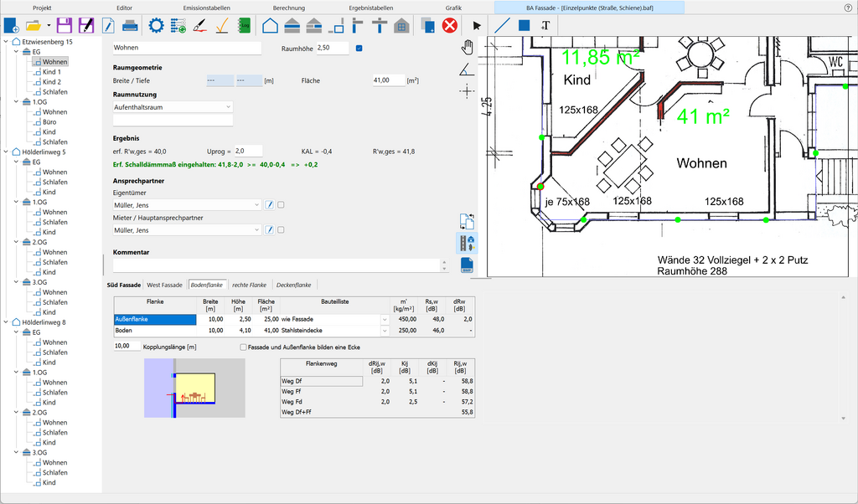This screenshot has height=504, width=858.
Task: Select the angle measurement tool
Action: click(x=468, y=69)
